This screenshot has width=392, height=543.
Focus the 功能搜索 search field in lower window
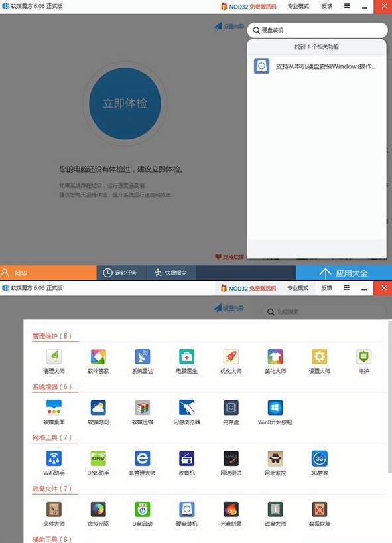[x=324, y=312]
